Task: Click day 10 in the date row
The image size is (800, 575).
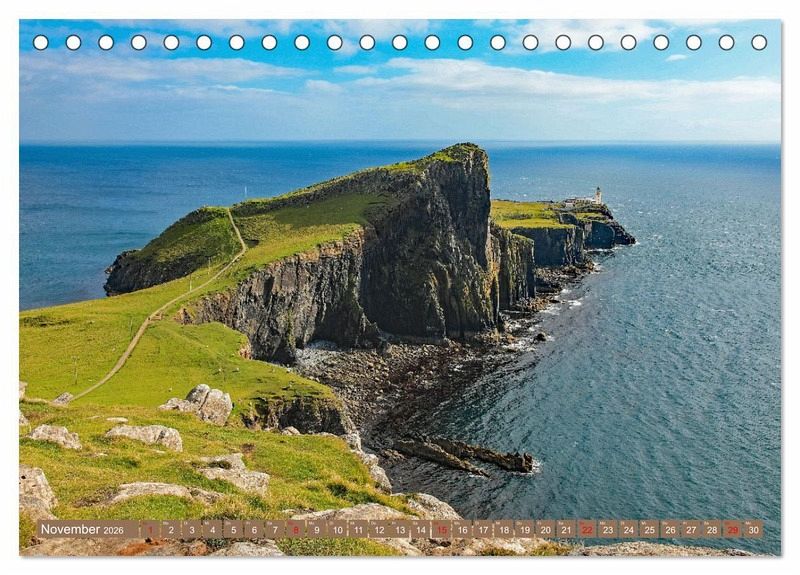Action: (337, 529)
